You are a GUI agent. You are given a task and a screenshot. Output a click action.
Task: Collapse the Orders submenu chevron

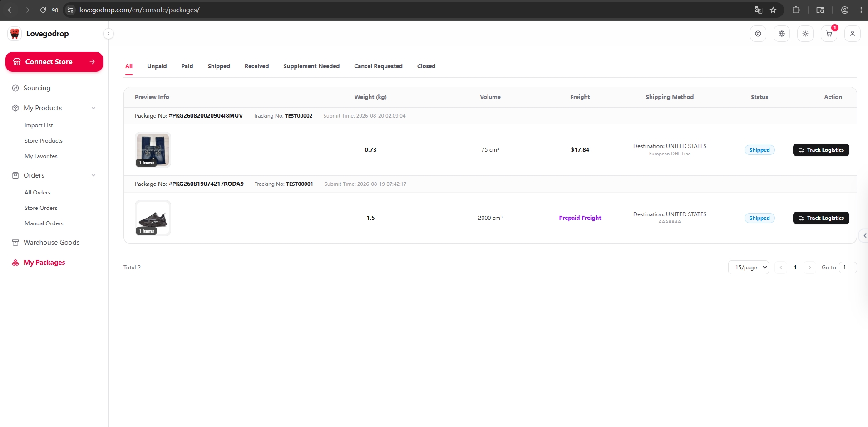coord(94,175)
